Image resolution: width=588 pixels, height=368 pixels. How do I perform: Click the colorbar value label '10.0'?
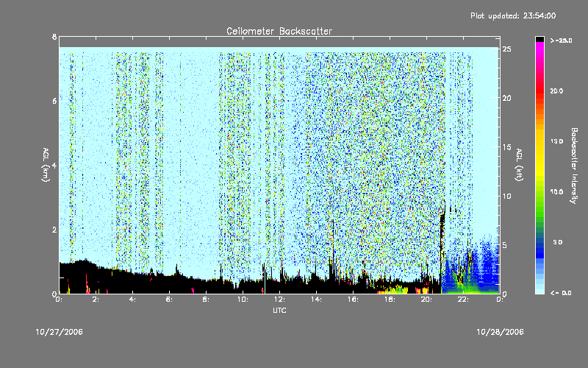[556, 192]
